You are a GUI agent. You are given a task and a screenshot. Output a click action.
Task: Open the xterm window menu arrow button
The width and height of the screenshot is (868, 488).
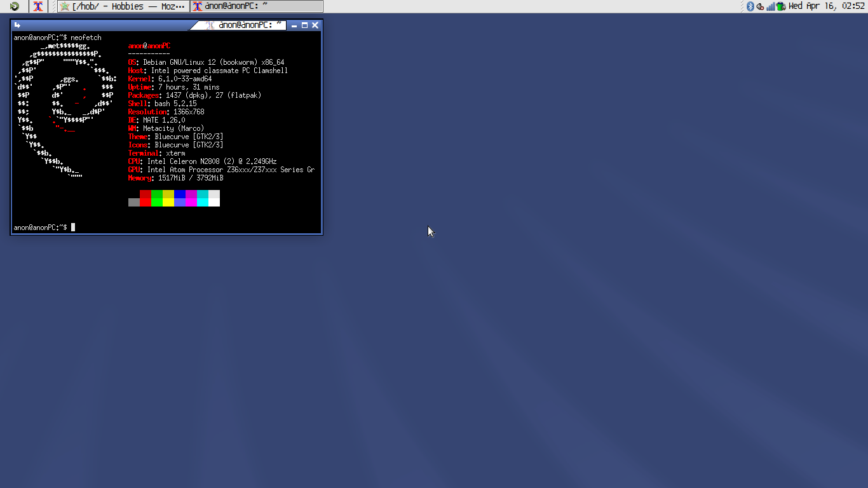click(18, 25)
